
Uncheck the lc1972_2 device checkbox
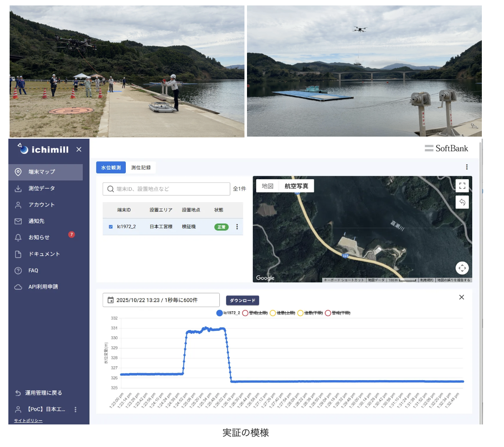pos(111,227)
